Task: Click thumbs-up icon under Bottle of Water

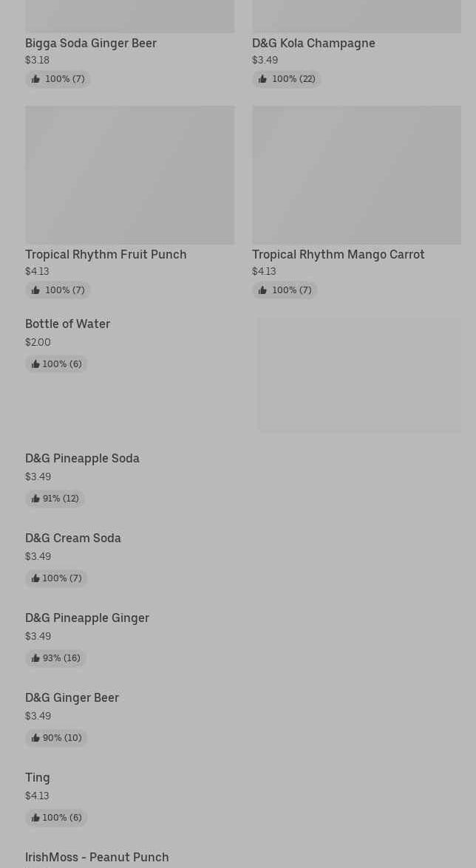Action: [x=35, y=364]
